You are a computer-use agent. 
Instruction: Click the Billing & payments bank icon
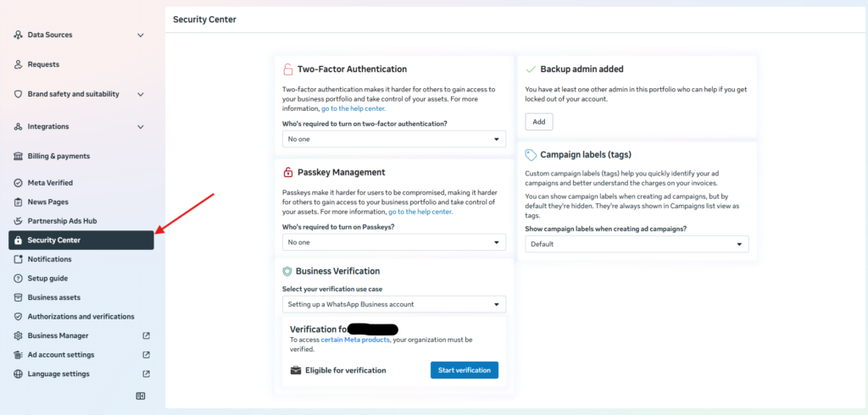point(19,156)
